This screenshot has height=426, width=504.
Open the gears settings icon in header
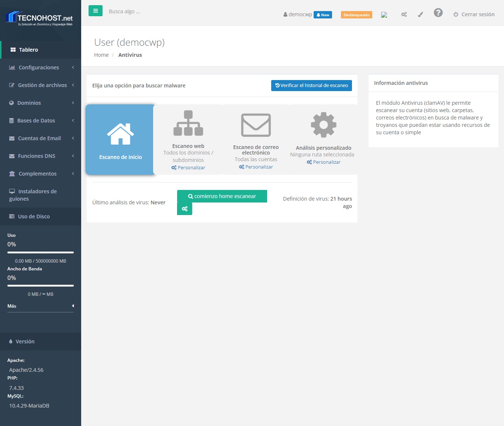click(x=404, y=15)
